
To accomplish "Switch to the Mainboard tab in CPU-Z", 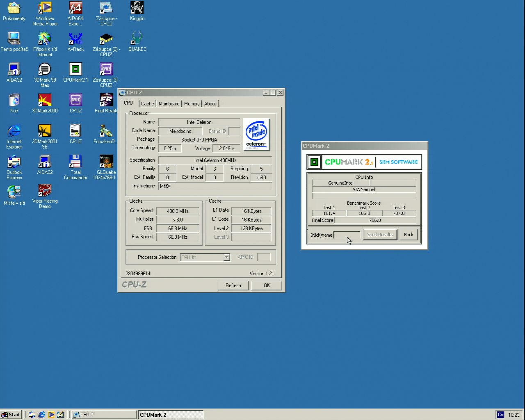I will (x=169, y=104).
